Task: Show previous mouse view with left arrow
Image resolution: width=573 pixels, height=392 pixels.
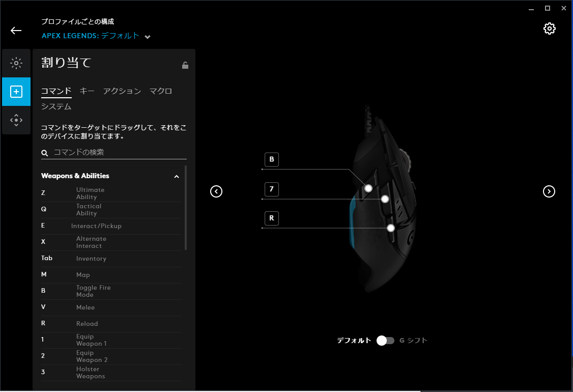Action: [x=216, y=191]
